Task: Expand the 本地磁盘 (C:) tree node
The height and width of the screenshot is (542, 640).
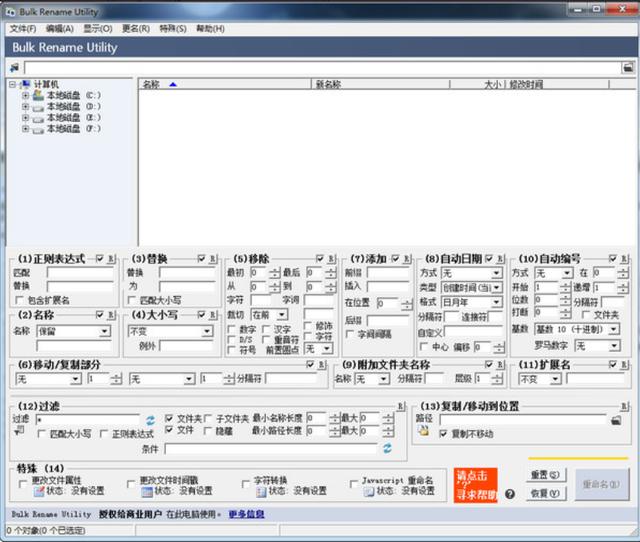Action: 25,96
